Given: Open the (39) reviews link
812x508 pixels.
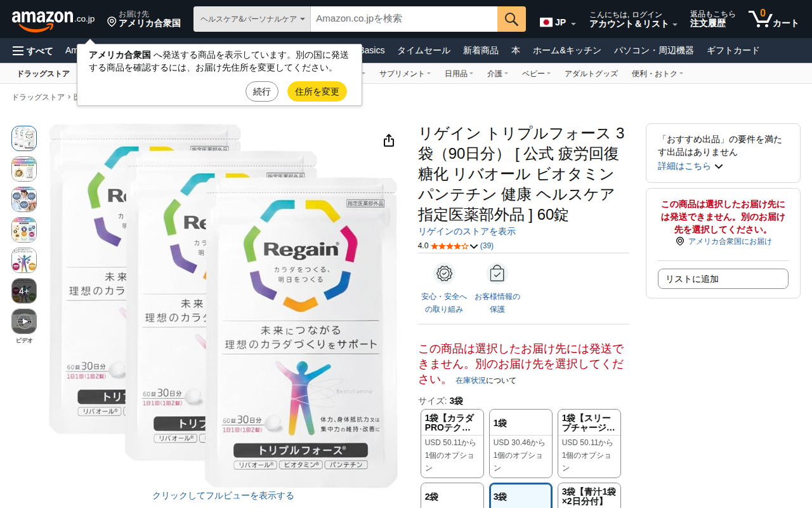Looking at the screenshot, I should 487,246.
